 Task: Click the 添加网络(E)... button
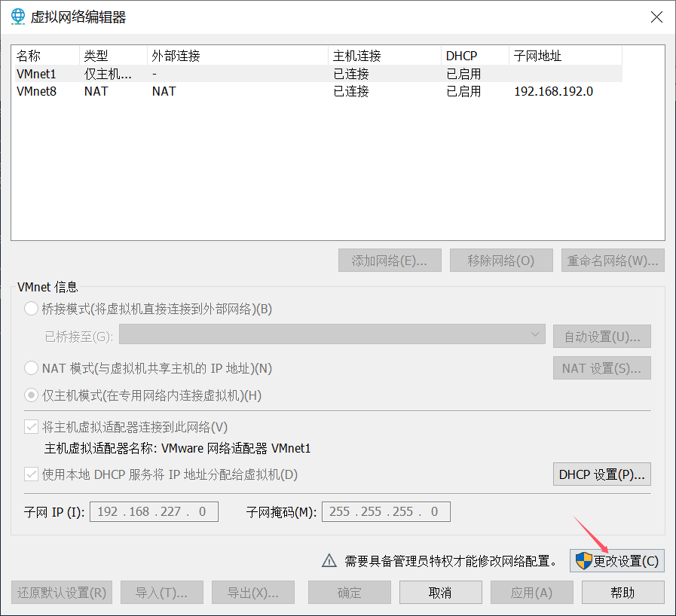click(390, 261)
